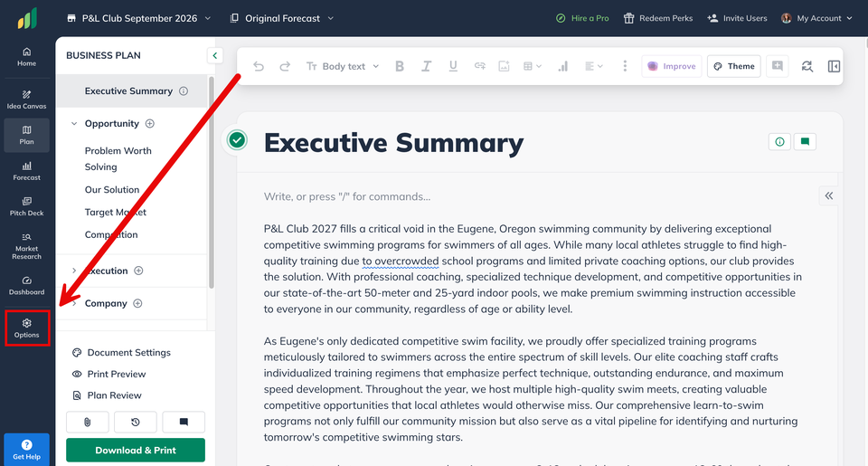Click the Improve AI button
The image size is (868, 466).
point(672,66)
